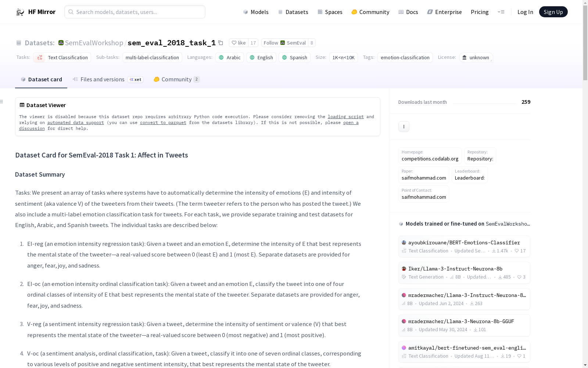This screenshot has height=368, width=588.
Task: Select the multi-label-classification sub-task tag
Action: [x=152, y=57]
